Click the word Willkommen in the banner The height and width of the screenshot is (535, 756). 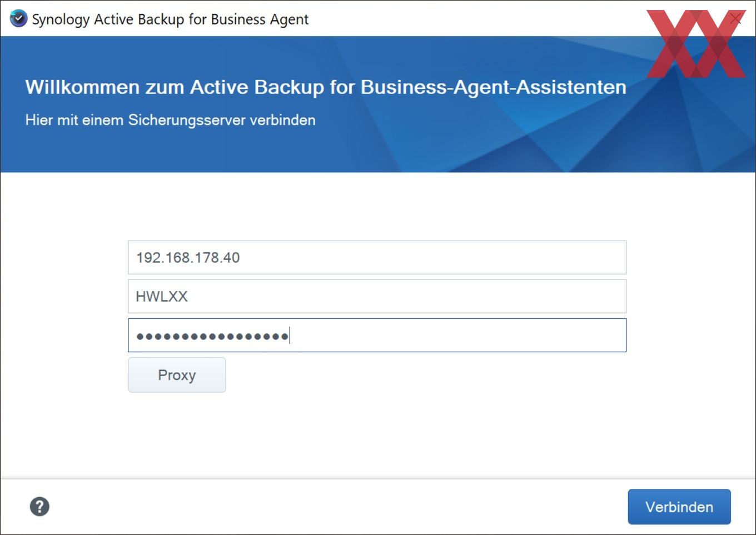pos(82,87)
